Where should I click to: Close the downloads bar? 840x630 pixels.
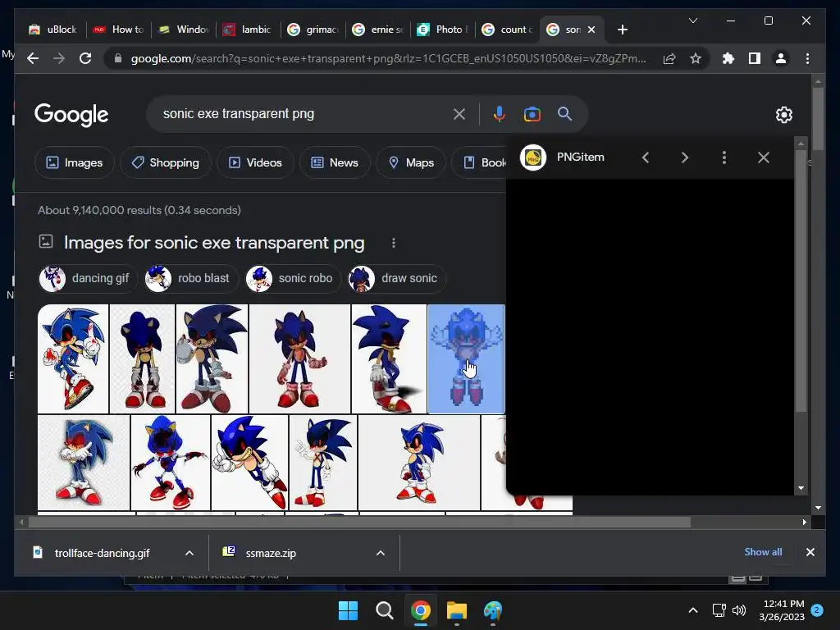pos(810,552)
